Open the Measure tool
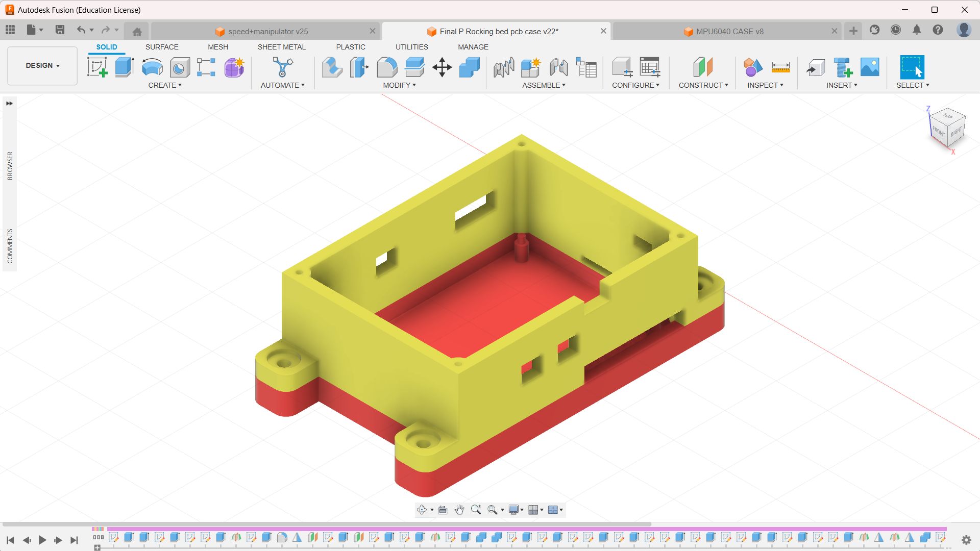This screenshot has height=551, width=980. click(780, 67)
